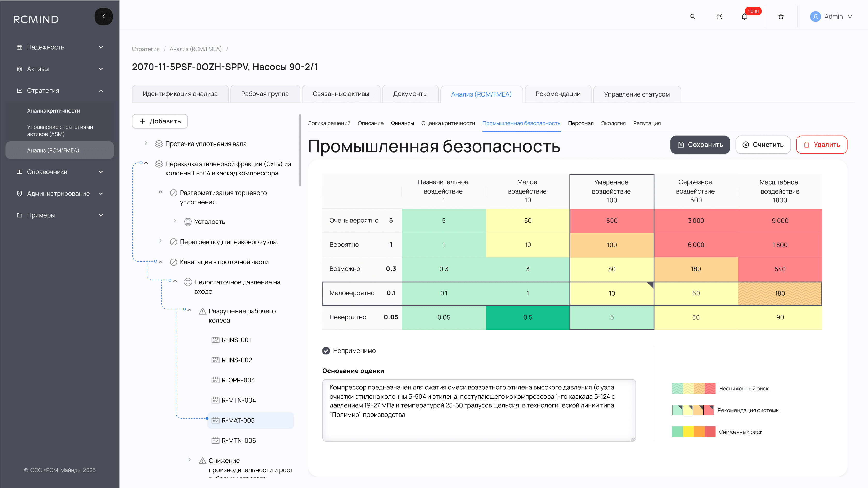
Task: Collapse the Кавитация в проточной части node
Action: pyautogui.click(x=161, y=262)
